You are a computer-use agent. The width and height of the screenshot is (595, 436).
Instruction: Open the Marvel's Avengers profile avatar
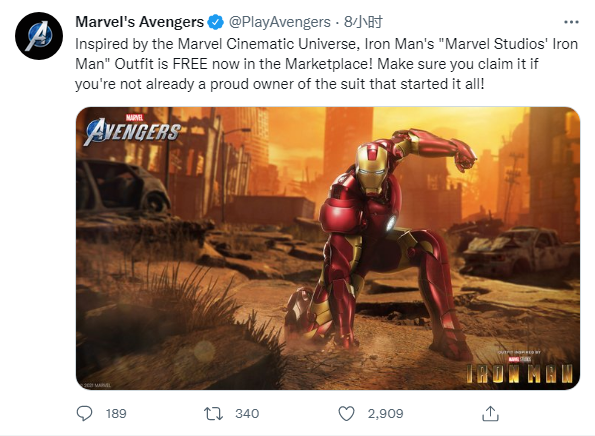click(39, 36)
